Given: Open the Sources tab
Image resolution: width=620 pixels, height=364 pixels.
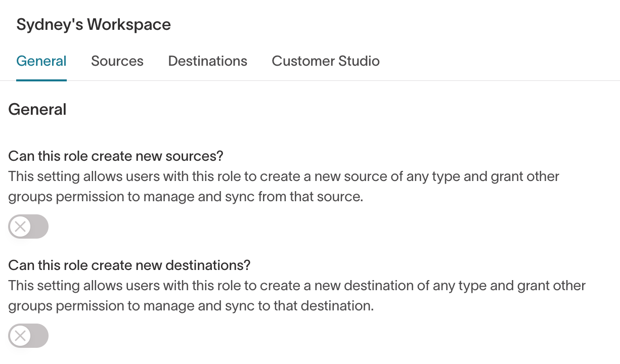Looking at the screenshot, I should 117,61.
